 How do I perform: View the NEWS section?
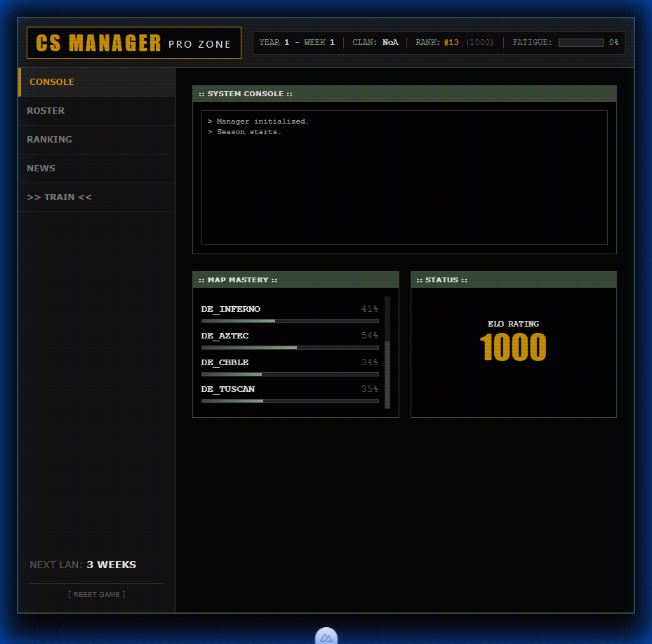point(41,168)
